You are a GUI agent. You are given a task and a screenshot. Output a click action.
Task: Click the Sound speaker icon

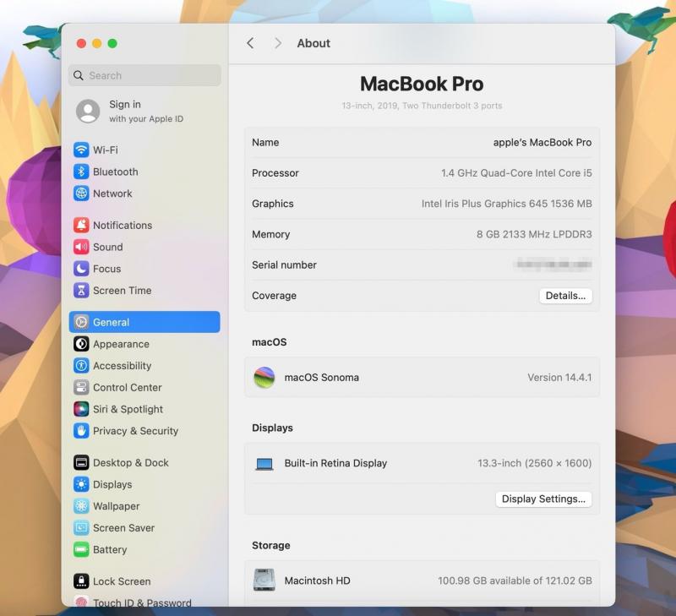tap(81, 247)
